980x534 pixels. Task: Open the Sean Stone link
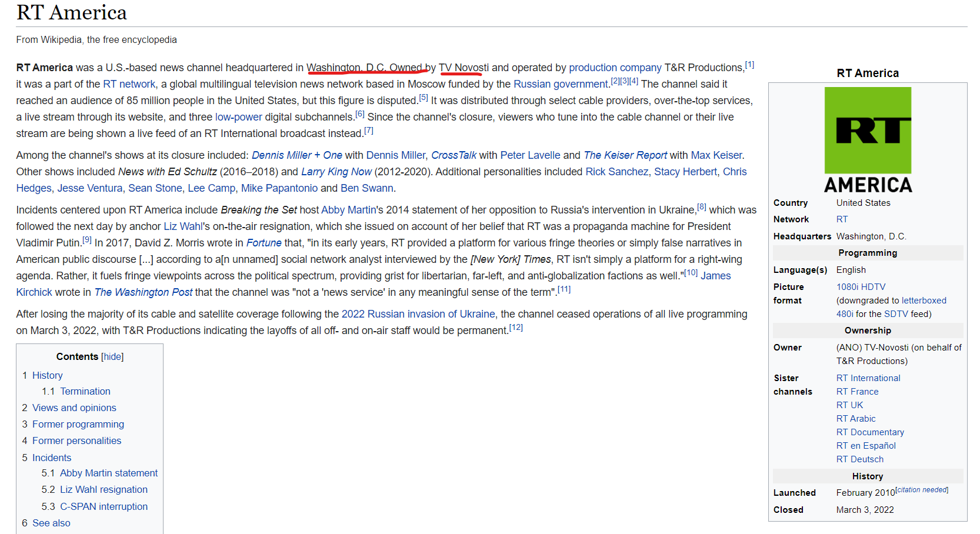(155, 188)
